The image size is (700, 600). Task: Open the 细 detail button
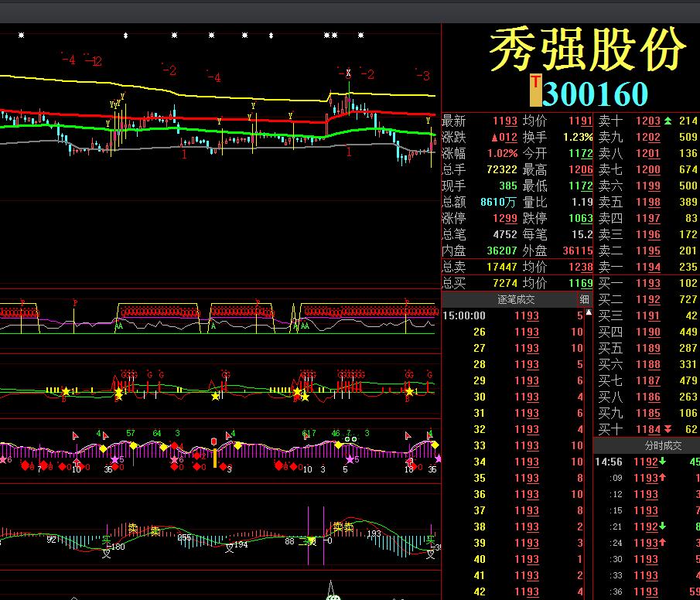(584, 299)
